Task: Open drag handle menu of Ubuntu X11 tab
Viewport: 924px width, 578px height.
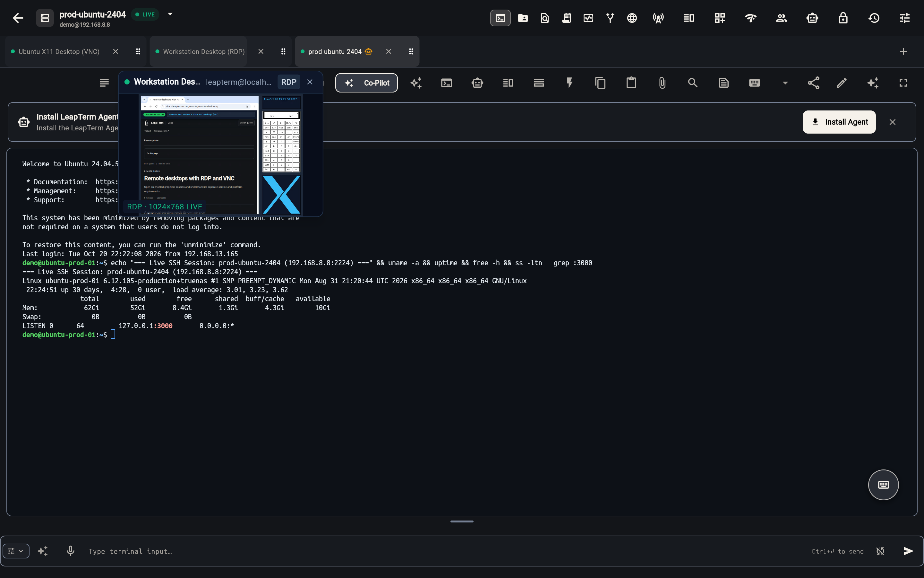Action: pos(138,51)
